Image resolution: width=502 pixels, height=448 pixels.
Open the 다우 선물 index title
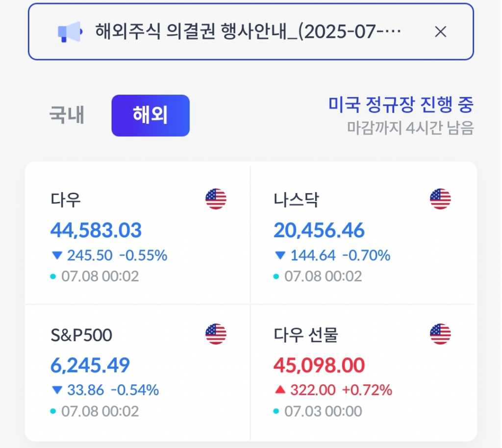pos(306,335)
